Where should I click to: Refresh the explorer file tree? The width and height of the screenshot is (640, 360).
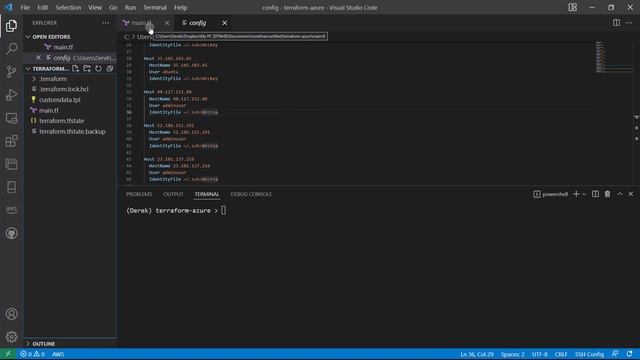point(98,69)
